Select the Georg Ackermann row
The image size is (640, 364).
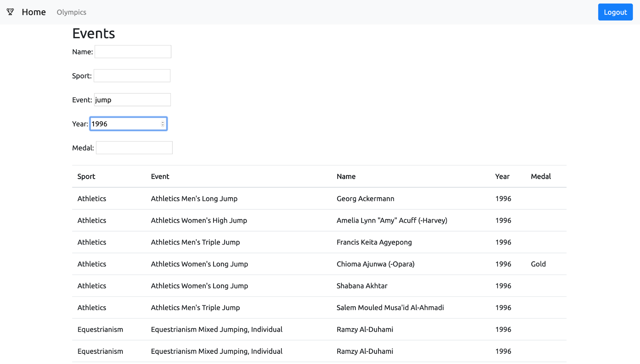tap(365, 199)
